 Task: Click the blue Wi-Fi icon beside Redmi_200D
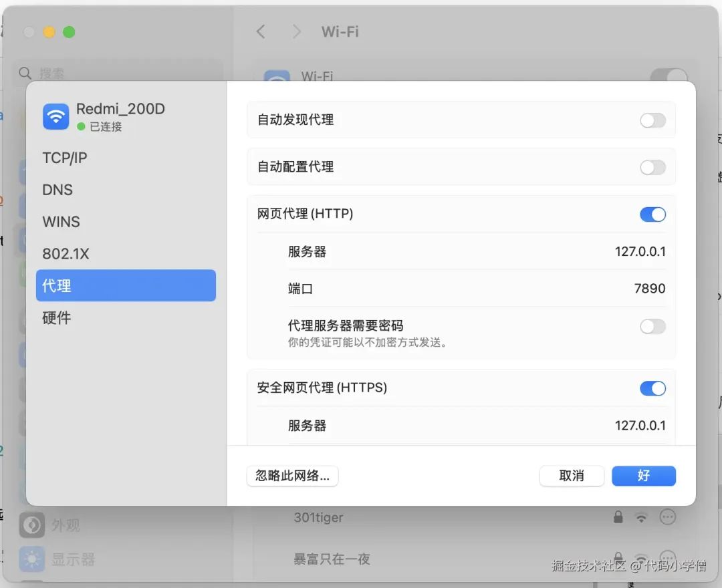click(x=55, y=116)
